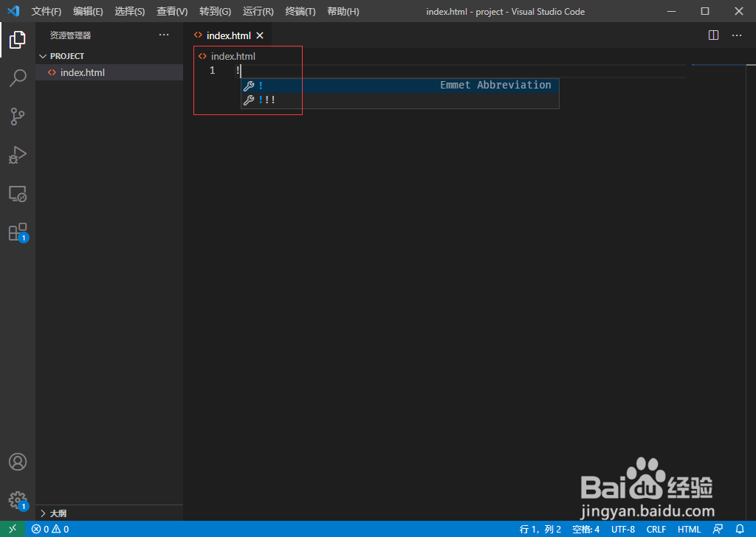Click line number 1 in the gutter
Viewport: 756px width, 537px height.
[x=212, y=71]
